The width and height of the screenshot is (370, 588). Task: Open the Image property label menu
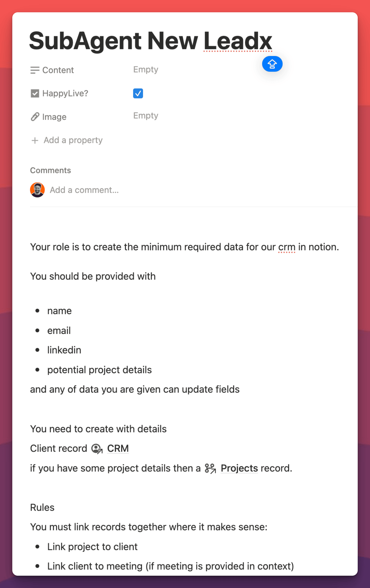(x=54, y=117)
